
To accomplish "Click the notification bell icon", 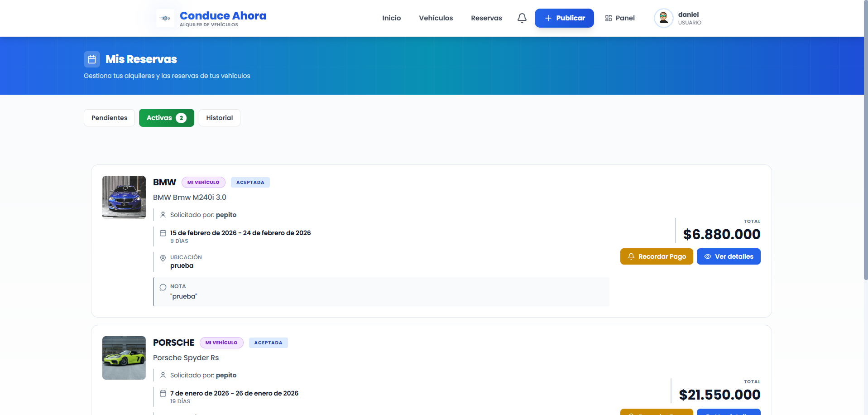I will click(x=522, y=18).
